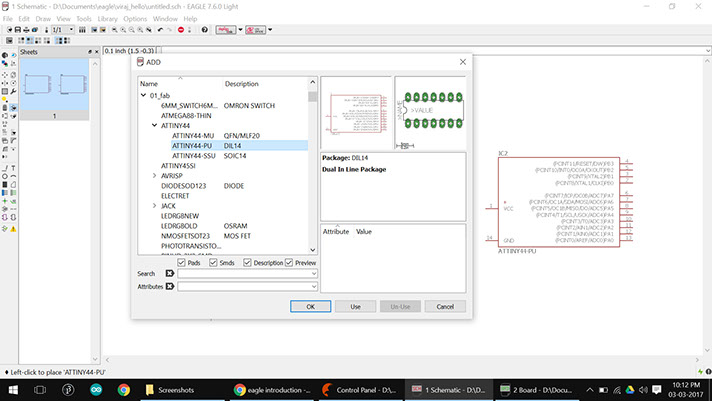
Task: Clear the Attributes field with X button
Action: pyautogui.click(x=169, y=286)
